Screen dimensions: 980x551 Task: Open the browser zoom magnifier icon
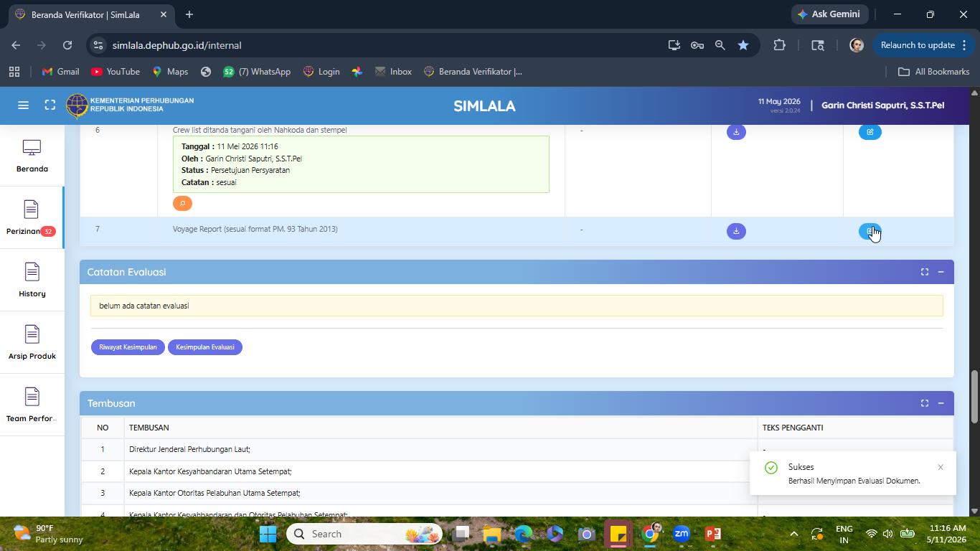720,45
